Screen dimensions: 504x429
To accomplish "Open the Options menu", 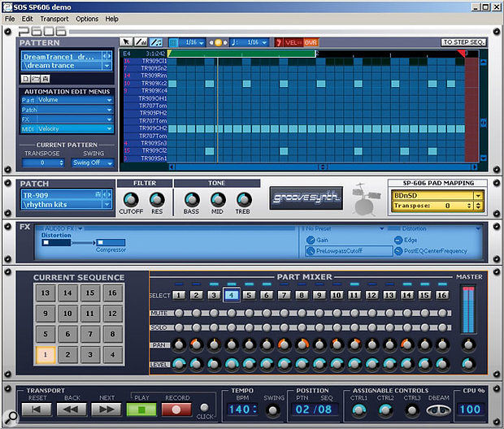I will coord(87,19).
